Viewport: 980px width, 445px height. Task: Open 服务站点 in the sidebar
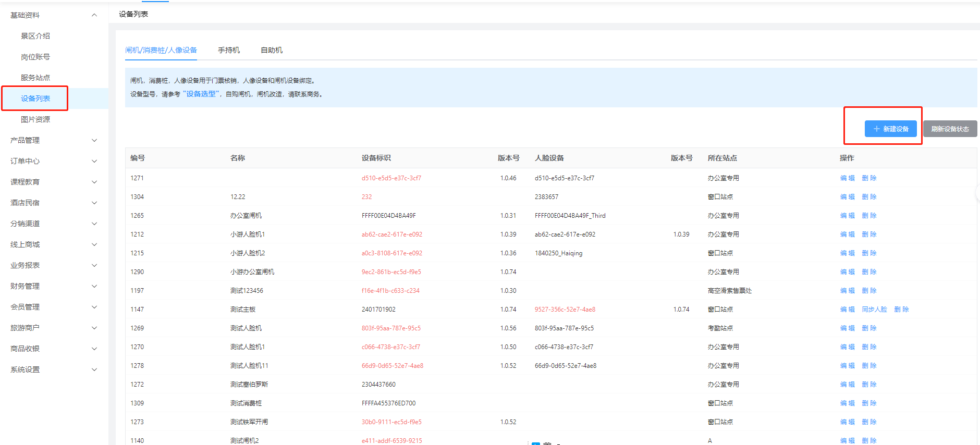(35, 78)
